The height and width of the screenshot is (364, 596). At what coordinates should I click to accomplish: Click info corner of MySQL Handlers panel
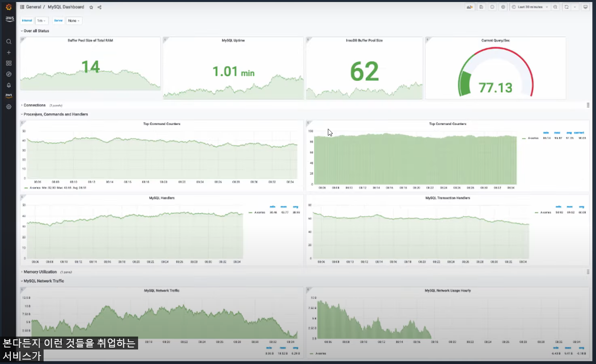click(x=22, y=197)
